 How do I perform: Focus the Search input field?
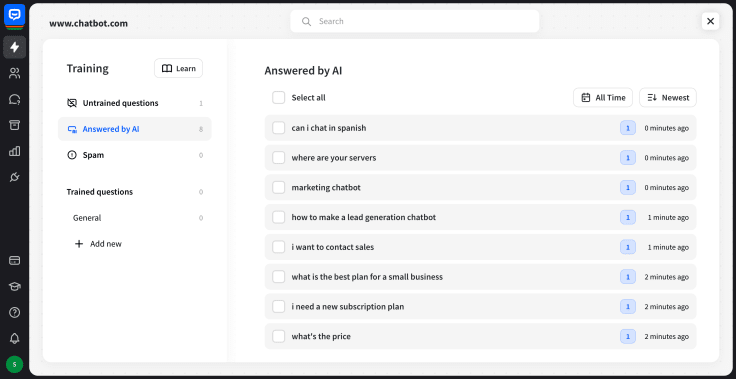(x=414, y=21)
